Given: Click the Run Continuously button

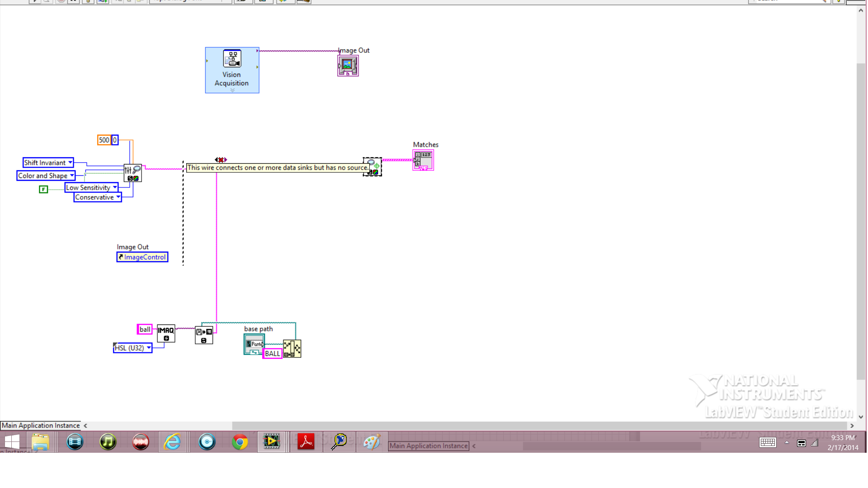Looking at the screenshot, I should pos(47,1).
